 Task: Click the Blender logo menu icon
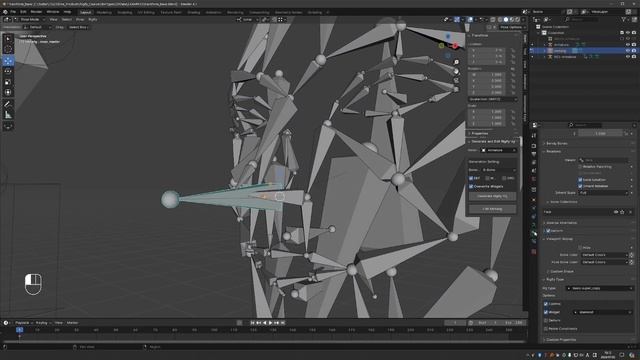[5, 12]
